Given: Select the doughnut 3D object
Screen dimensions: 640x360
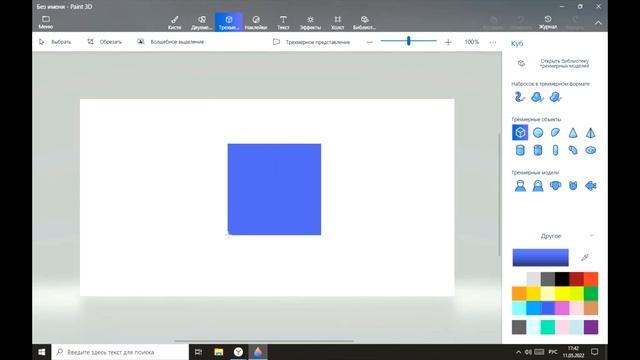Looking at the screenshot, I should tap(591, 150).
